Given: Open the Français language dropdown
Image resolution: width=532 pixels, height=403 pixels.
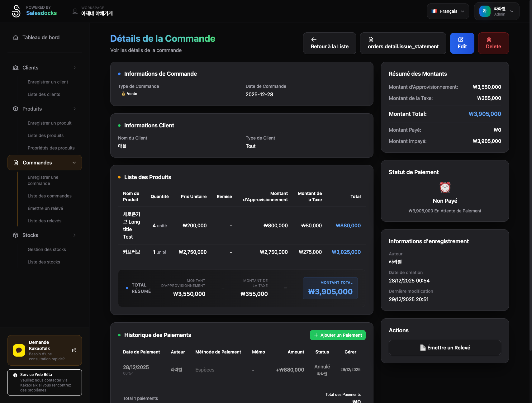Looking at the screenshot, I should pyautogui.click(x=448, y=11).
